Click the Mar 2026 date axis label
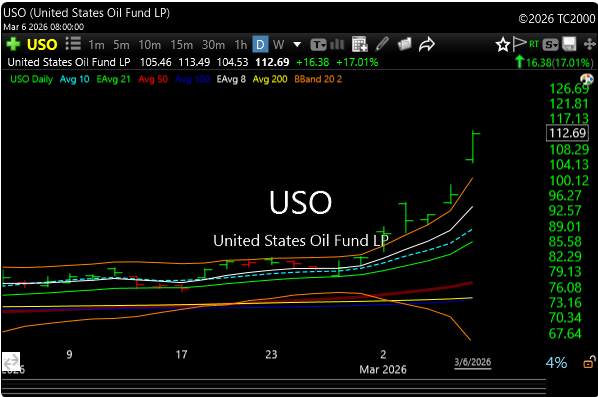The image size is (598, 397). [x=383, y=369]
